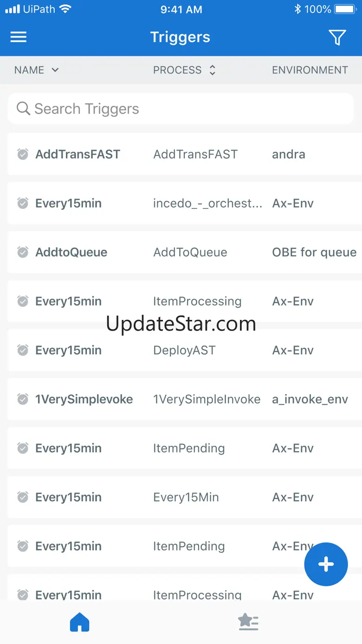Viewport: 362px width, 644px height.
Task: Focus the Search Triggers field
Action: 181,109
